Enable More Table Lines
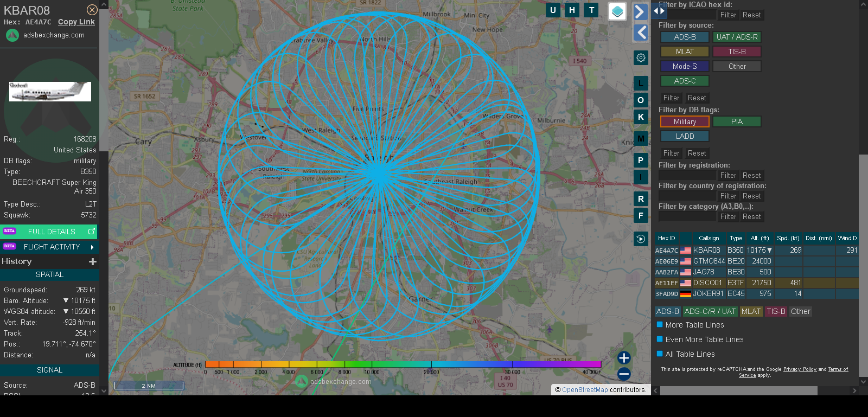The width and height of the screenshot is (868, 417). coord(660,325)
